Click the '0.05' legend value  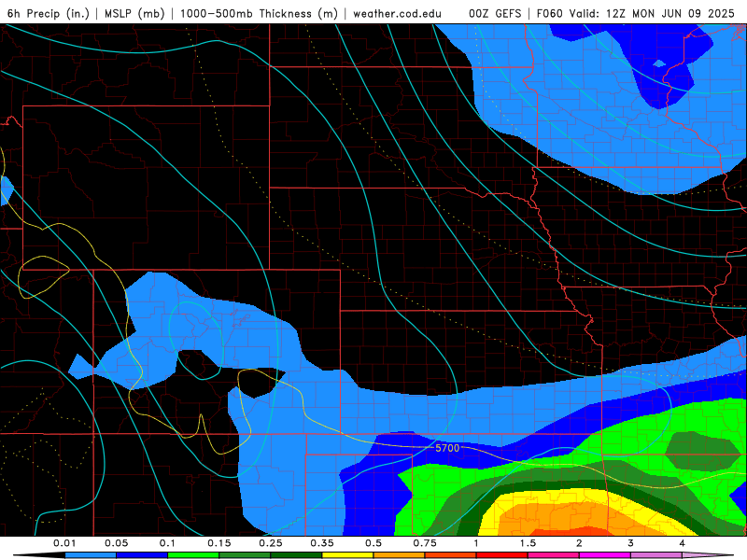[116, 543]
